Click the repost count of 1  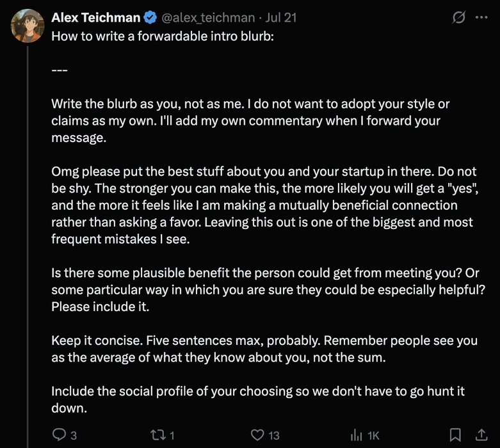pyautogui.click(x=173, y=435)
